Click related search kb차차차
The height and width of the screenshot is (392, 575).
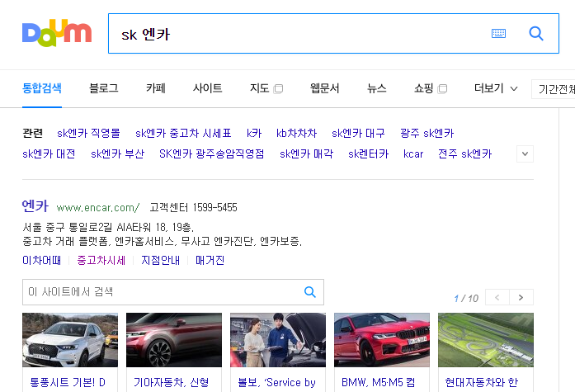(x=297, y=133)
